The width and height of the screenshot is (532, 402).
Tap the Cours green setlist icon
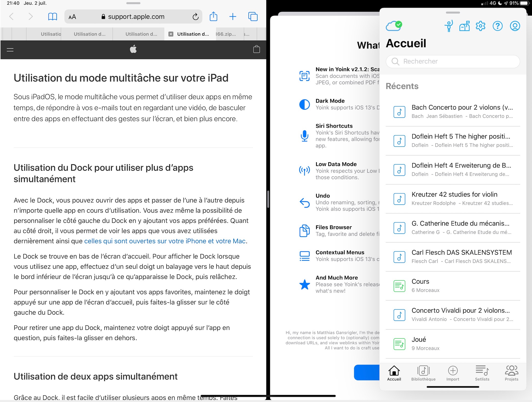399,286
